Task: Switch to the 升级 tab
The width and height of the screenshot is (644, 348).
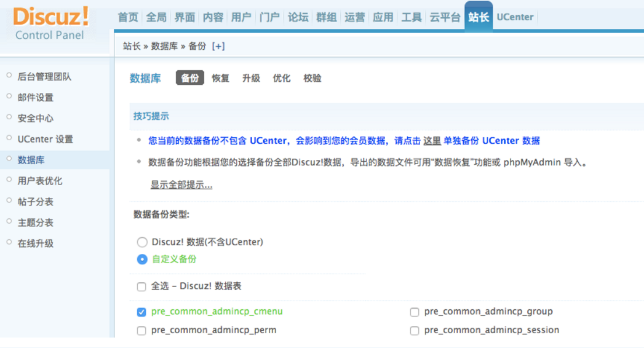Action: (251, 78)
